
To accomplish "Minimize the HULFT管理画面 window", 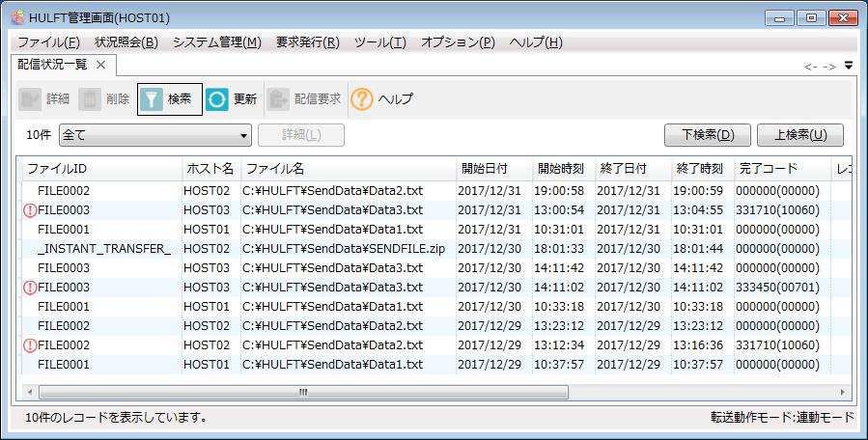I will [x=780, y=18].
